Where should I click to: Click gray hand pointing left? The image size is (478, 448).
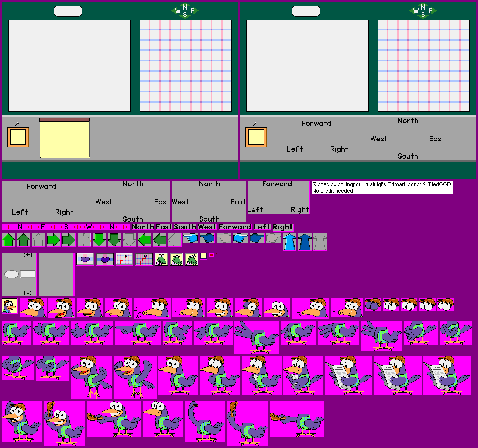[x=224, y=238]
